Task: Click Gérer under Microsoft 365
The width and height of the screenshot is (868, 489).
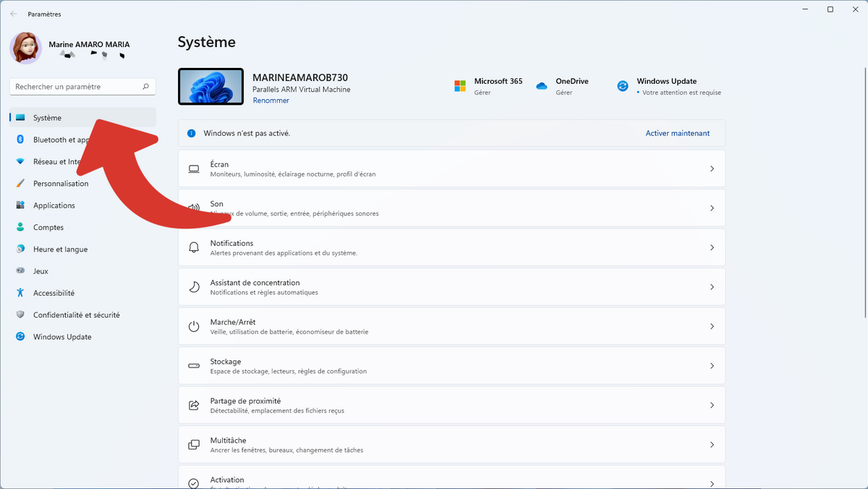Action: [482, 93]
